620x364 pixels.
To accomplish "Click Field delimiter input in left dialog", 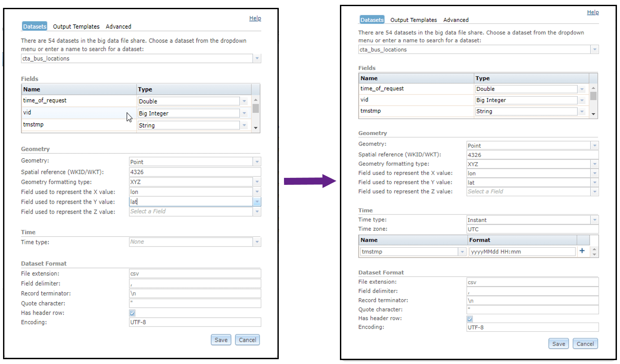I will pyautogui.click(x=195, y=284).
